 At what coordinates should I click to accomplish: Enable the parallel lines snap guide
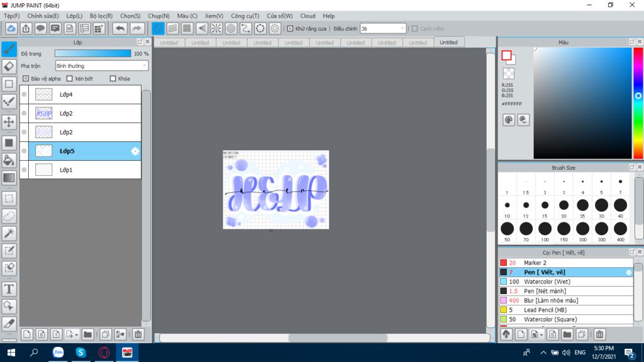click(x=172, y=28)
